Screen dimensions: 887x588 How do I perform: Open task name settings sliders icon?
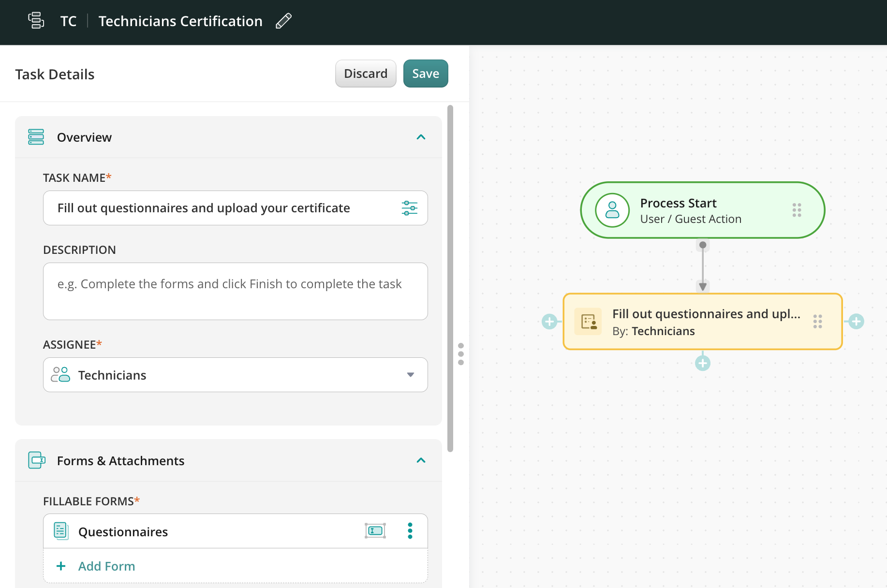pyautogui.click(x=409, y=208)
